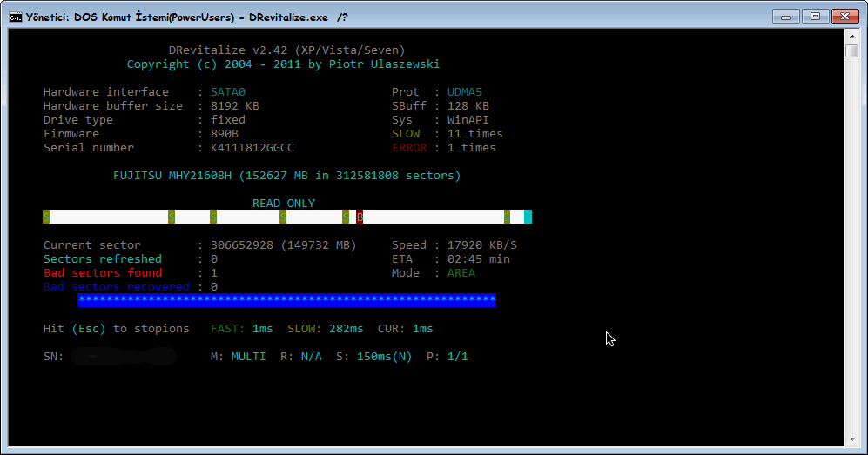
Task: Click the red B bad-sector marker in scan bar
Action: click(x=360, y=217)
